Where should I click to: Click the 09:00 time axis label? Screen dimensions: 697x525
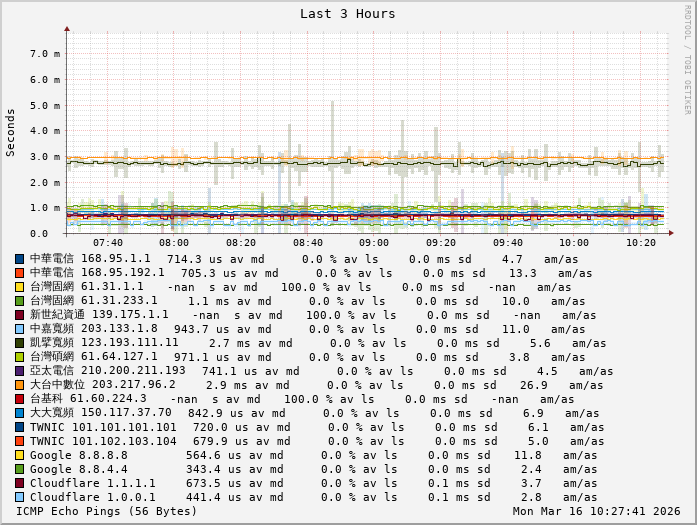[374, 243]
